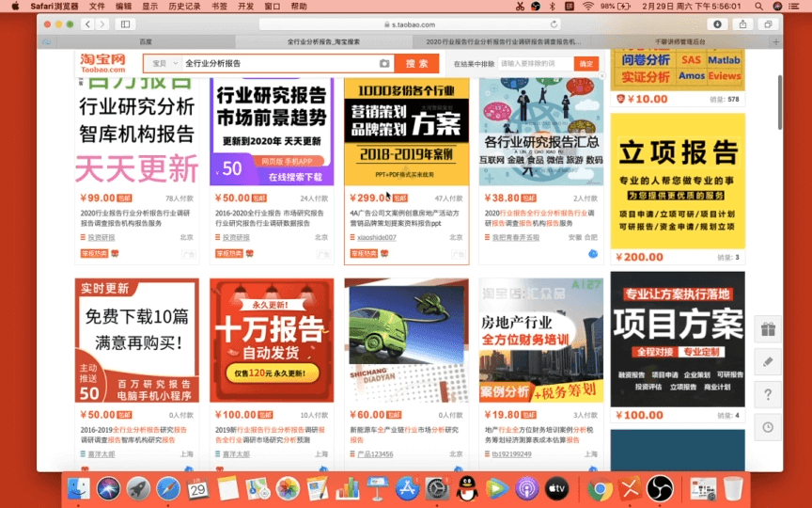Click the search field with 全行业分析报告
The width and height of the screenshot is (812, 508).
pyautogui.click(x=281, y=63)
